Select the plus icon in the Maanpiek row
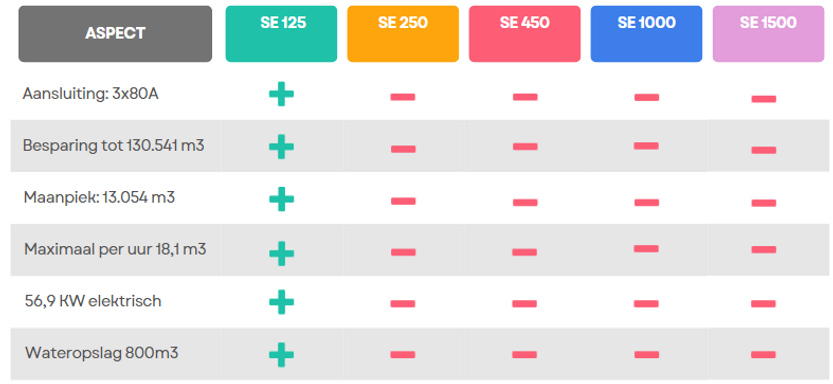This screenshot has width=833, height=384. [281, 199]
